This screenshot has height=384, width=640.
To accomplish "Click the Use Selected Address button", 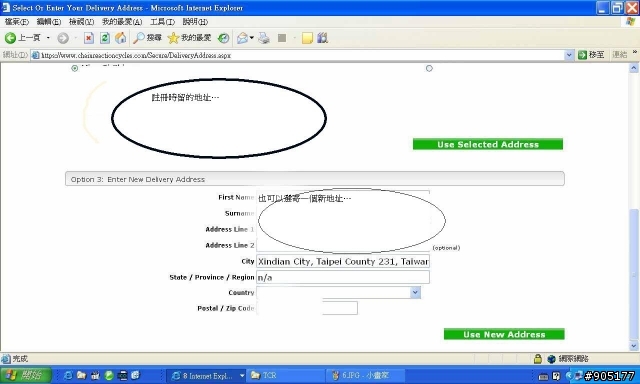I will pyautogui.click(x=488, y=144).
